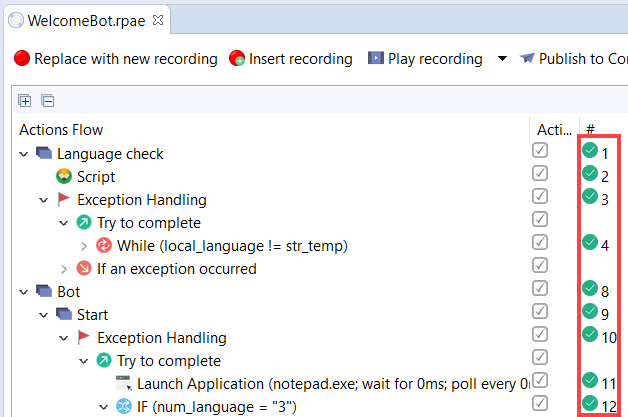Uncheck the Script action's active checkbox
628x417 pixels.
(540, 173)
